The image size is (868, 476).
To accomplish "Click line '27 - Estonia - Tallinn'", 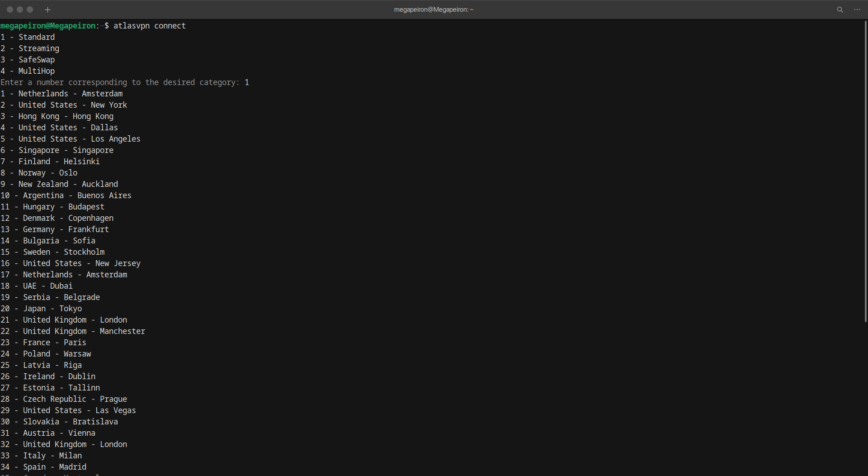I will [x=50, y=388].
